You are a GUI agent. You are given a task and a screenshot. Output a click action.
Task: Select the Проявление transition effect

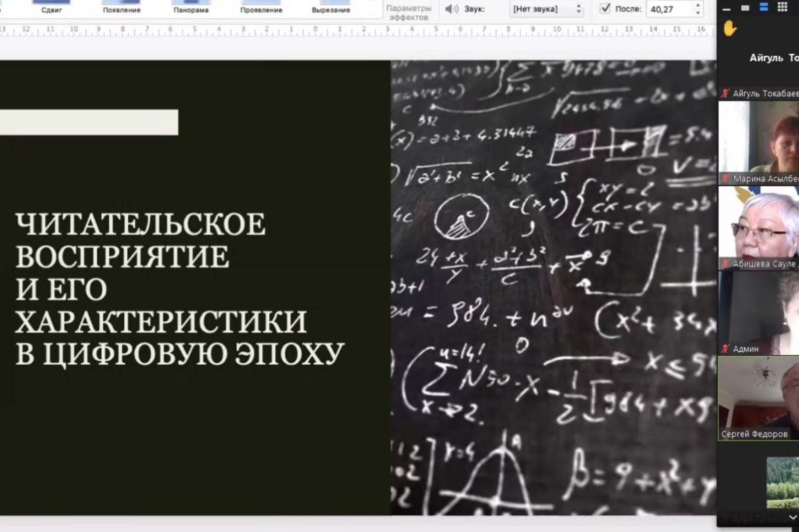click(x=261, y=7)
